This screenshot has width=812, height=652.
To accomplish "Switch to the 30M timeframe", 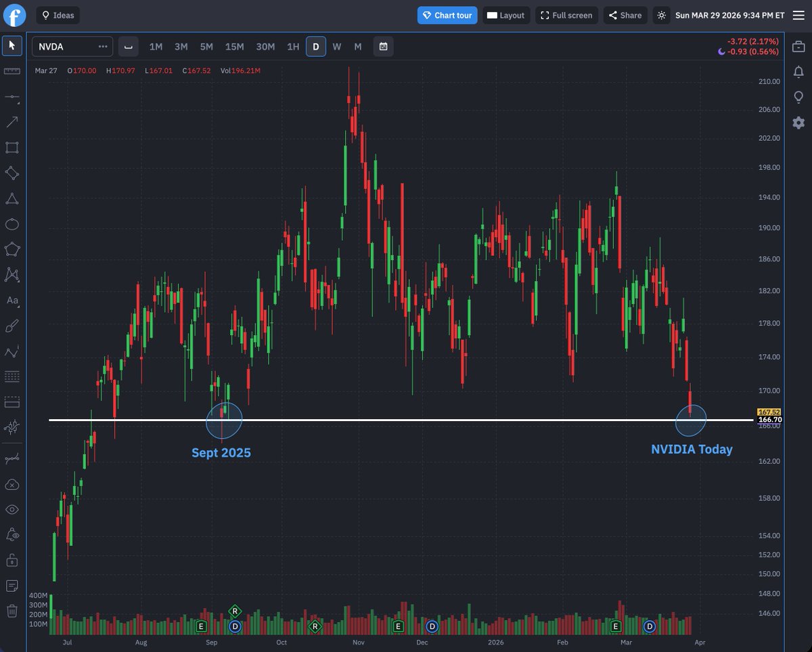I will click(x=265, y=47).
